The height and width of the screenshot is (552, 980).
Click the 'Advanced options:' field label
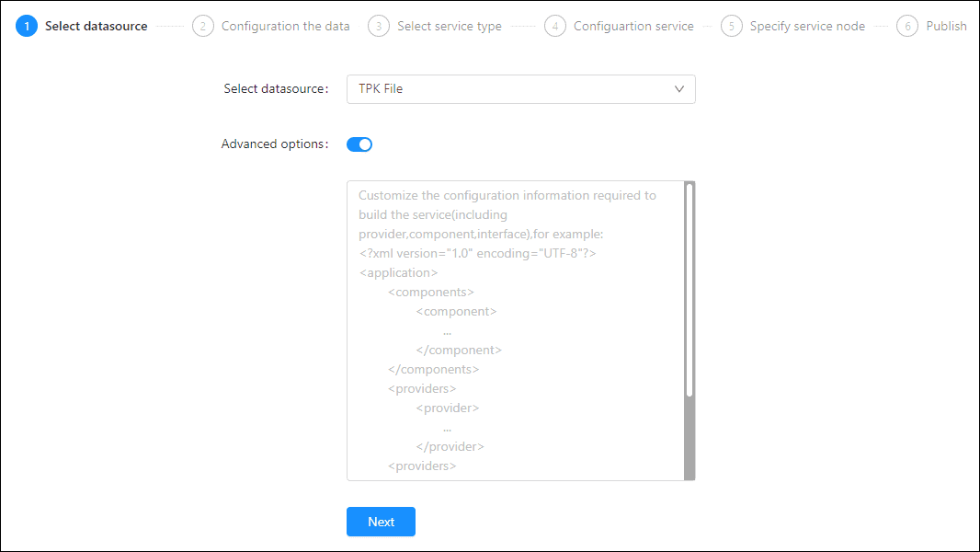275,144
